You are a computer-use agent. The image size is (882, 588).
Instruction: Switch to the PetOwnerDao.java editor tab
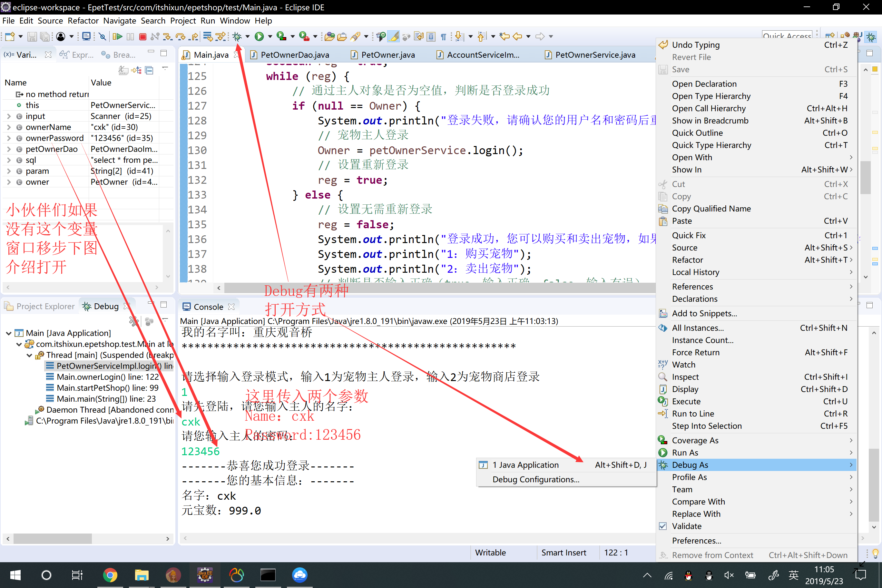[294, 55]
